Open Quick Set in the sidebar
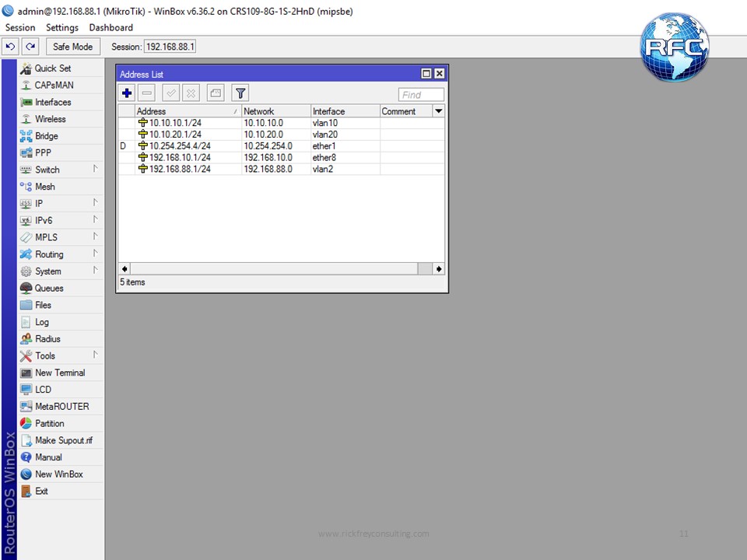The height and width of the screenshot is (560, 747). point(61,68)
